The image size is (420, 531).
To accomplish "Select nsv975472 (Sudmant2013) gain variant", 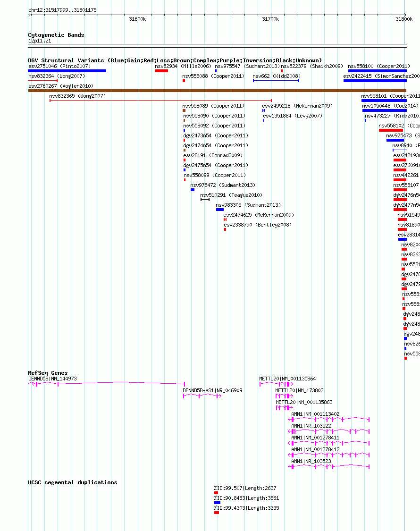I will 193,190.
